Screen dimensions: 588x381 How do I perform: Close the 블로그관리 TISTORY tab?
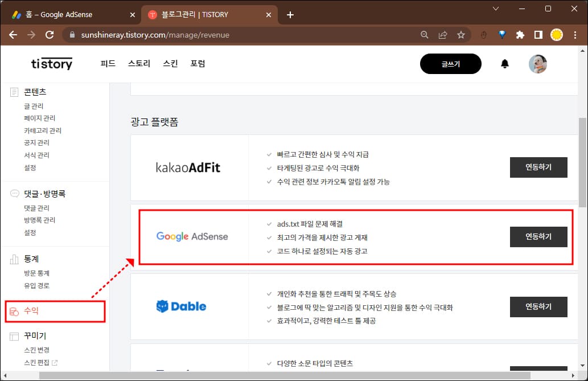coord(269,15)
